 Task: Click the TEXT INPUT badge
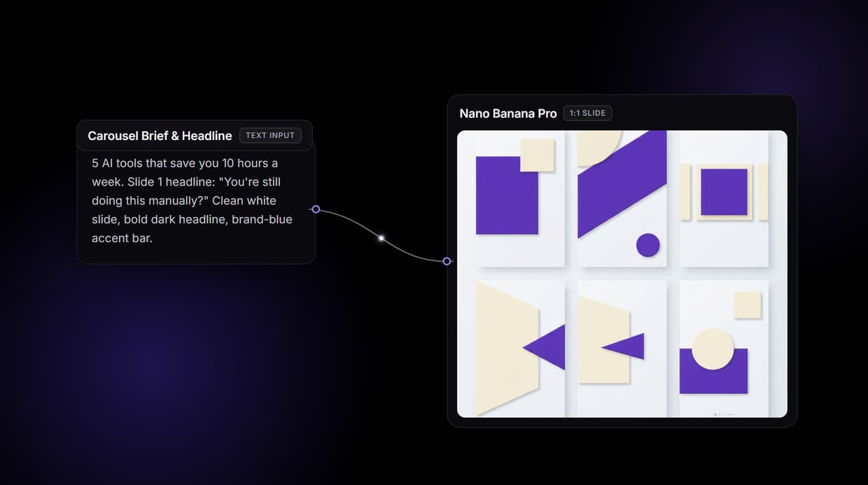point(270,135)
